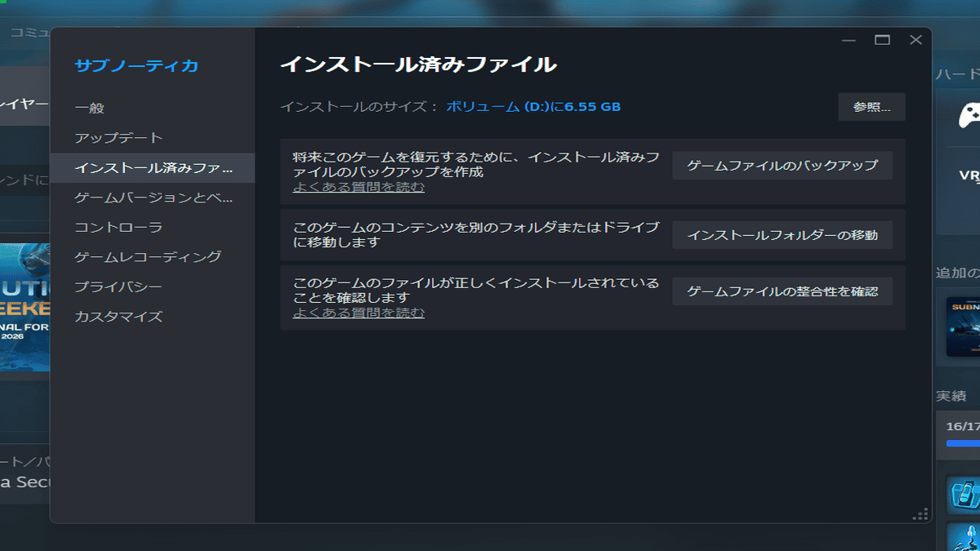Open the コントローラ settings section
Image resolution: width=980 pixels, height=551 pixels.
152,227
